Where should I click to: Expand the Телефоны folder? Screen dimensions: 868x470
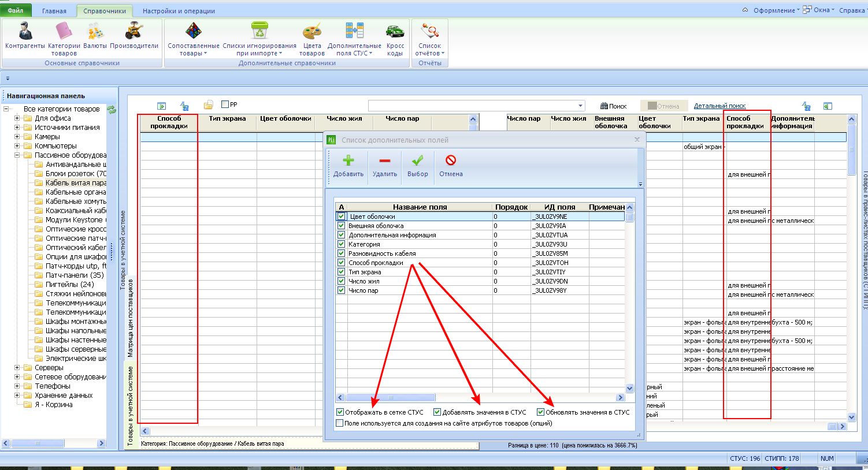click(x=17, y=386)
